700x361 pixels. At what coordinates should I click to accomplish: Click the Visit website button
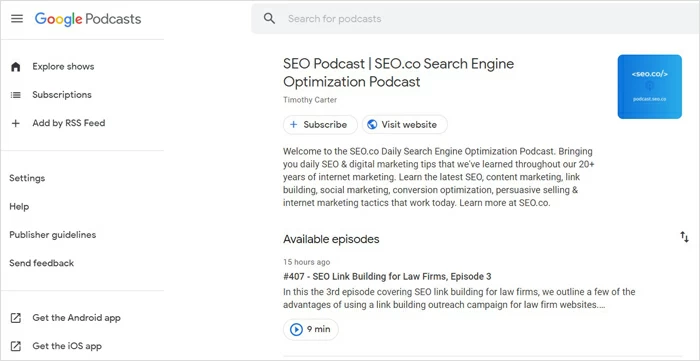[404, 124]
